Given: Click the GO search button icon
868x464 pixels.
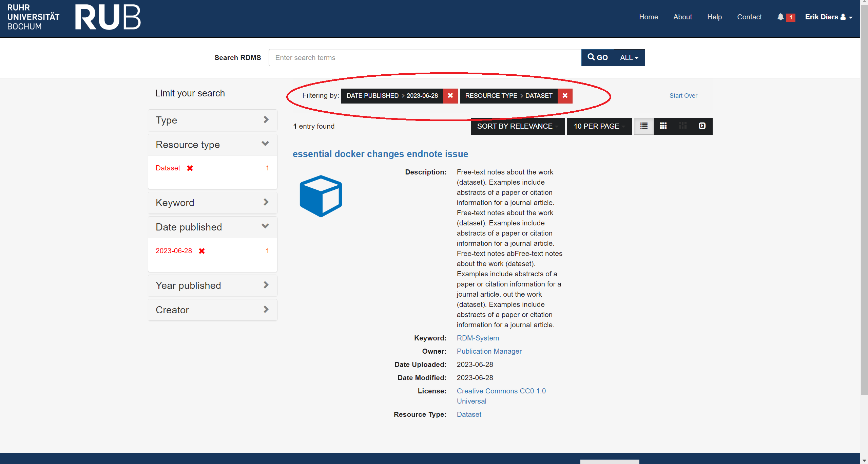Looking at the screenshot, I should coord(597,57).
